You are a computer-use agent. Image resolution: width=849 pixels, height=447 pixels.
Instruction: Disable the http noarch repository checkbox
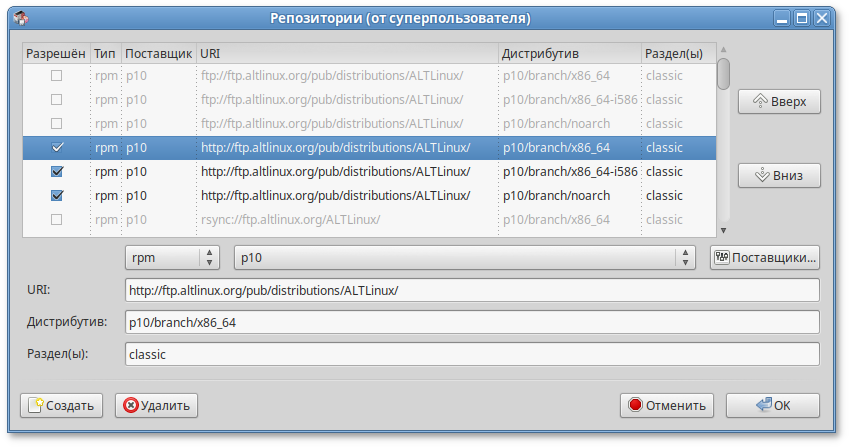[57, 195]
